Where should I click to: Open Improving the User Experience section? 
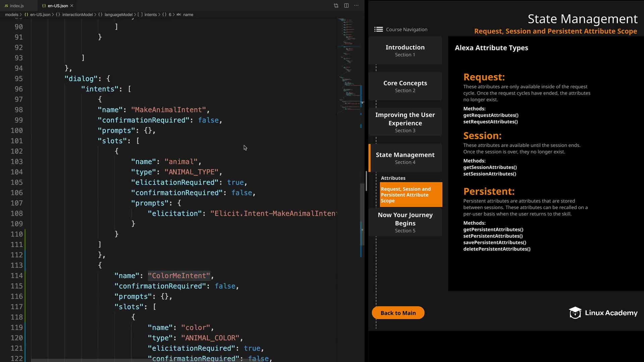click(405, 122)
